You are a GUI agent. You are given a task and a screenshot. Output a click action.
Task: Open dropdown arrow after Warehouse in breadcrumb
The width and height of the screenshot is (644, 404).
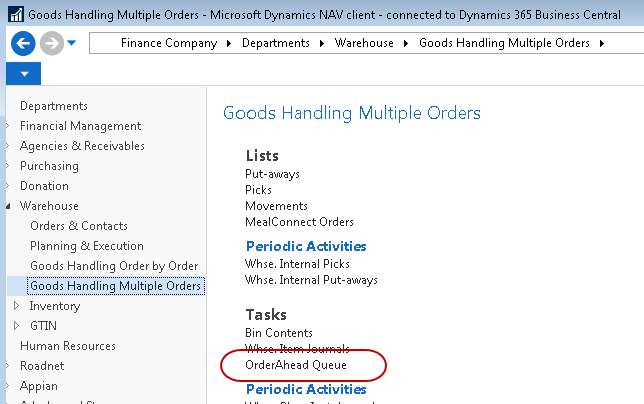click(409, 44)
